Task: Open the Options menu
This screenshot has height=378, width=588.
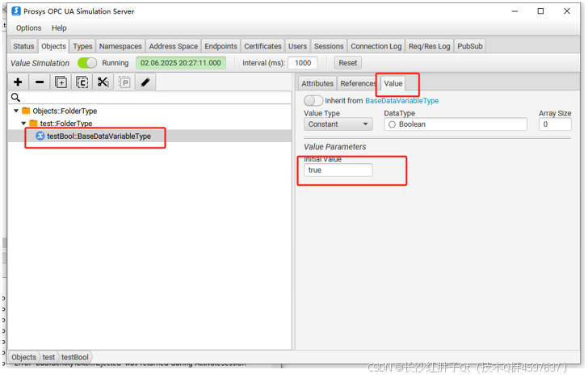Action: (28, 28)
